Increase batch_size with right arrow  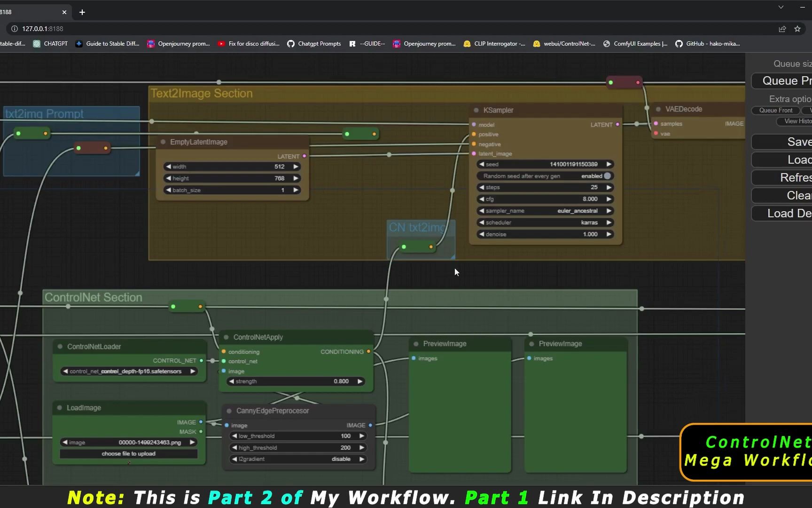coord(296,190)
